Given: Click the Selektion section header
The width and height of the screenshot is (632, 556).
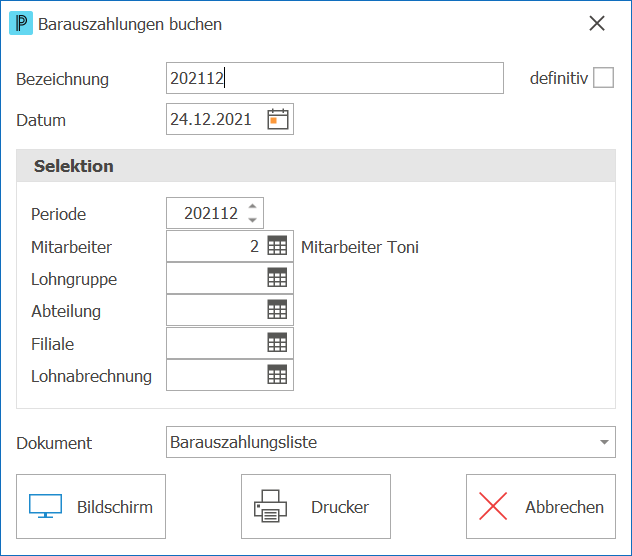Looking at the screenshot, I should (316, 166).
